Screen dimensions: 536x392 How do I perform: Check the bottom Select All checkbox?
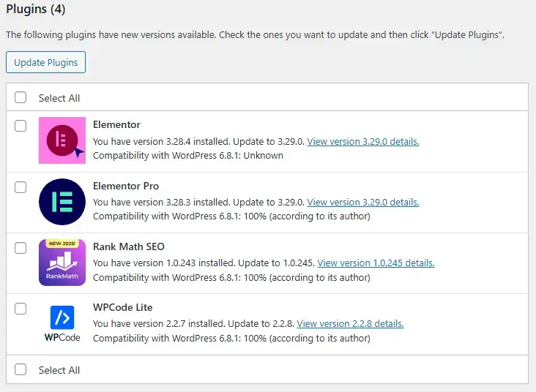[21, 369]
